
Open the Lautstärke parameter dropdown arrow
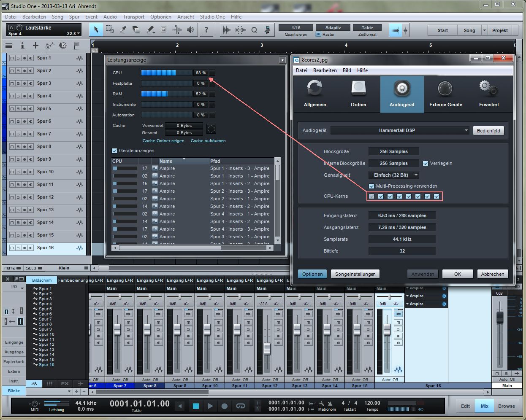(79, 33)
